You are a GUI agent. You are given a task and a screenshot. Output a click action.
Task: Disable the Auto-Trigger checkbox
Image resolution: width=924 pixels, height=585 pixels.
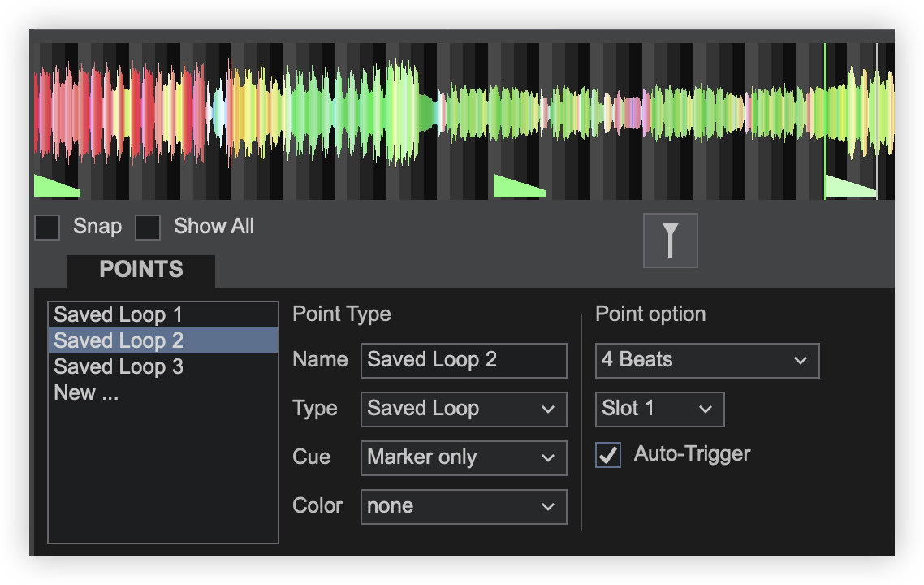[608, 454]
